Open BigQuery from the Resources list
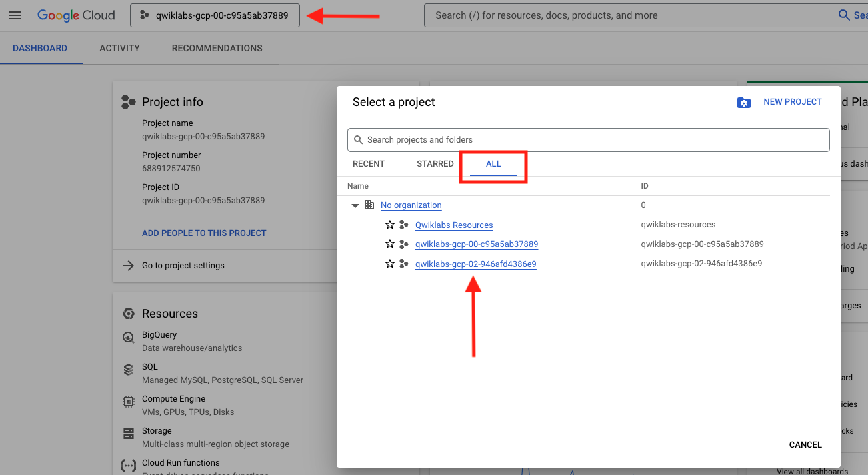 click(x=159, y=335)
